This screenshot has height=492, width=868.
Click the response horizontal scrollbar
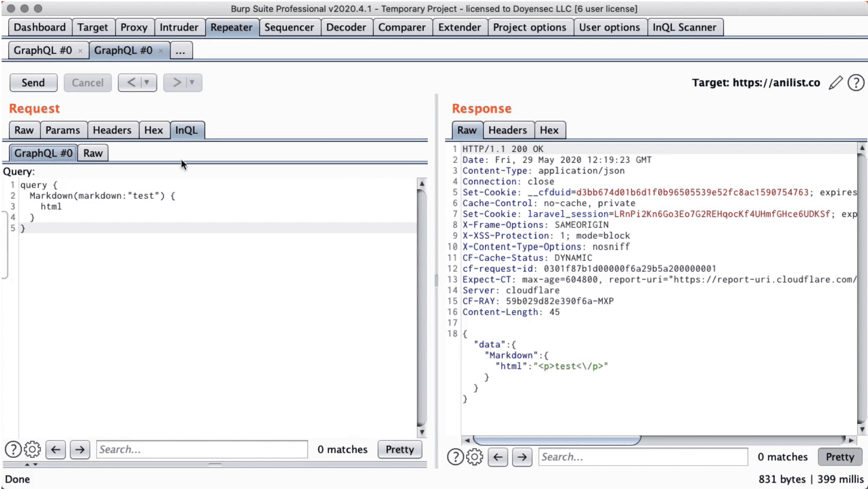pyautogui.click(x=556, y=440)
